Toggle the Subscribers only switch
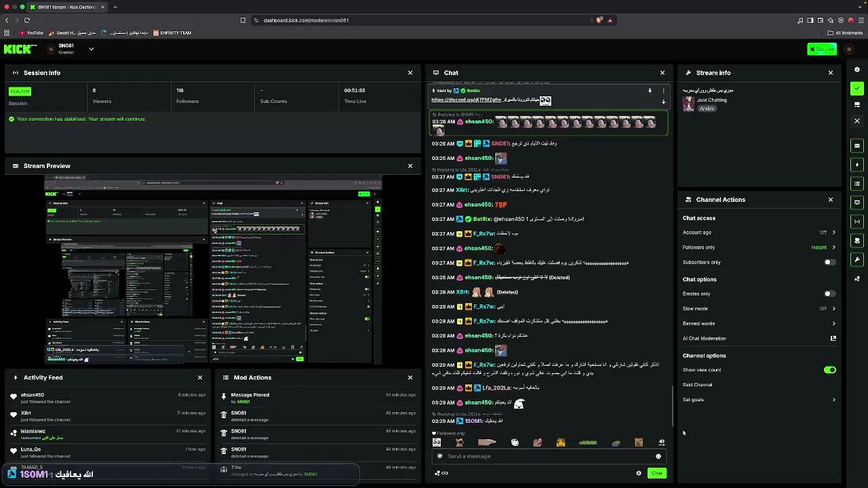Screen dimensions: 868x488 pyautogui.click(x=829, y=262)
